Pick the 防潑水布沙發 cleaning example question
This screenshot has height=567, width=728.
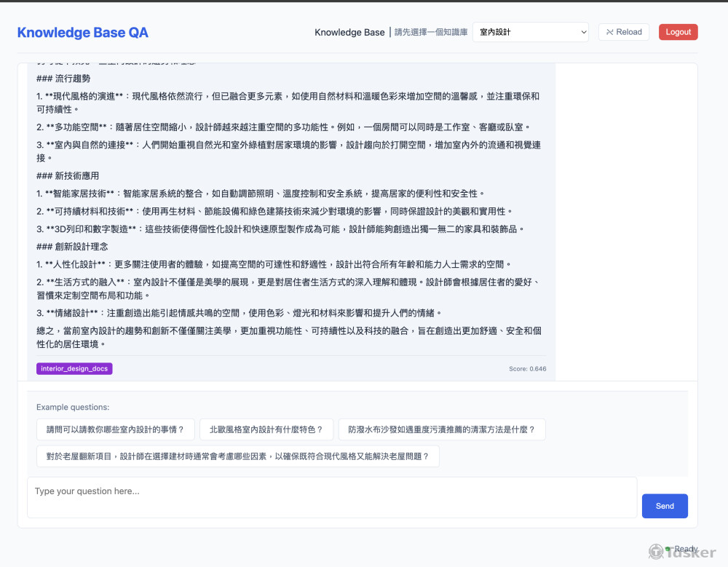point(441,429)
